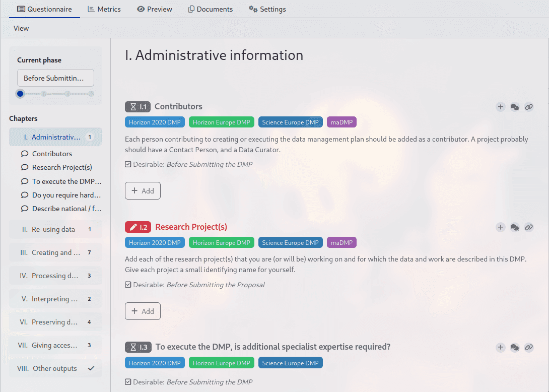
Task: Click Horizon Europe DMP tag under Contributors
Action: [221, 122]
